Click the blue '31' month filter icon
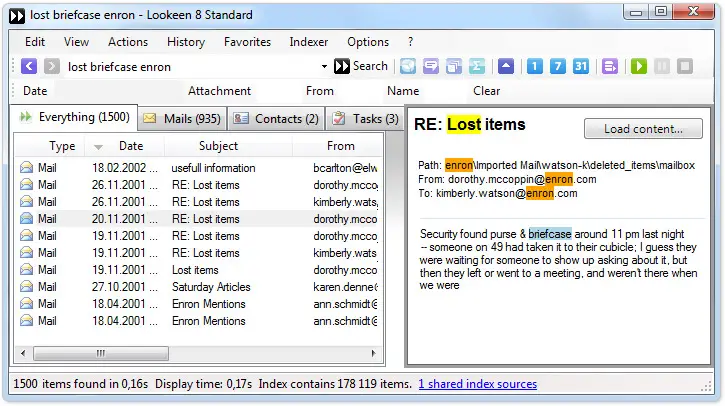The width and height of the screenshot is (725, 406). (x=581, y=66)
